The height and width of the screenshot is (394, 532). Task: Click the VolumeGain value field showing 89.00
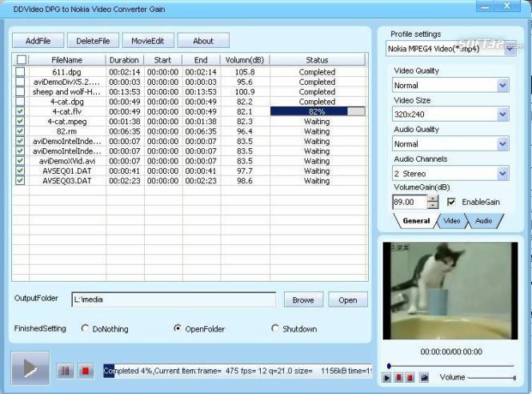(409, 202)
